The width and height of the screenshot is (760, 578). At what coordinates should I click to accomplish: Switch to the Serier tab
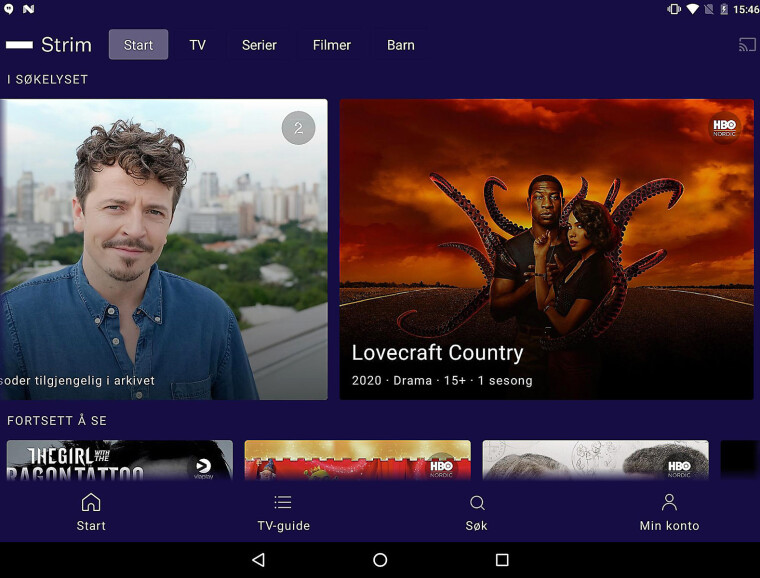pyautogui.click(x=259, y=45)
